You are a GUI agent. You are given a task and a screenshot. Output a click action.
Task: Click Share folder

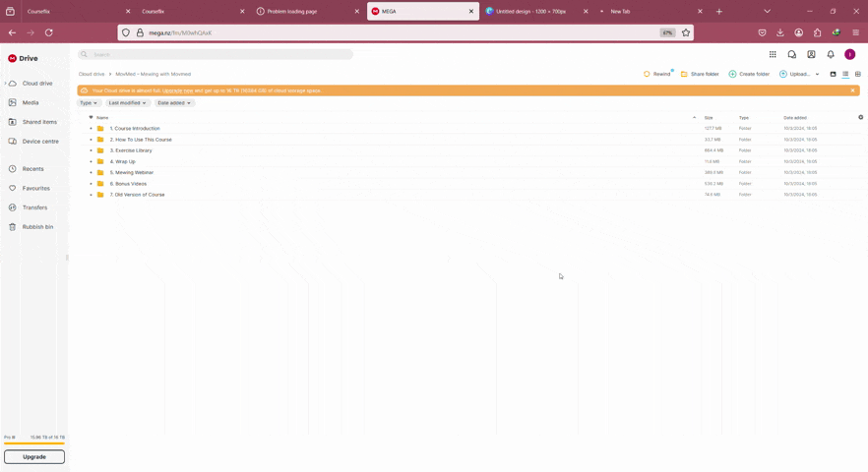700,74
